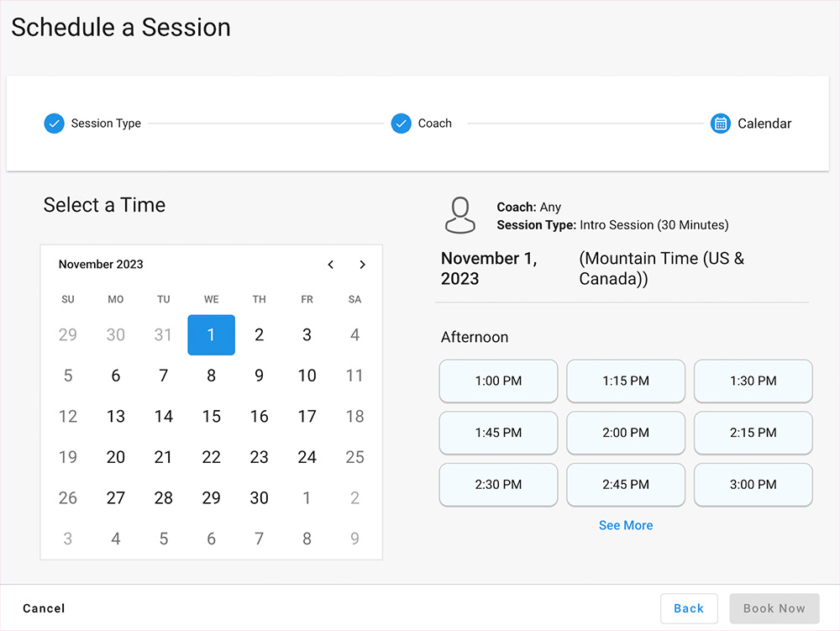Select the 2:30 PM time slot
This screenshot has width=840, height=631.
498,485
